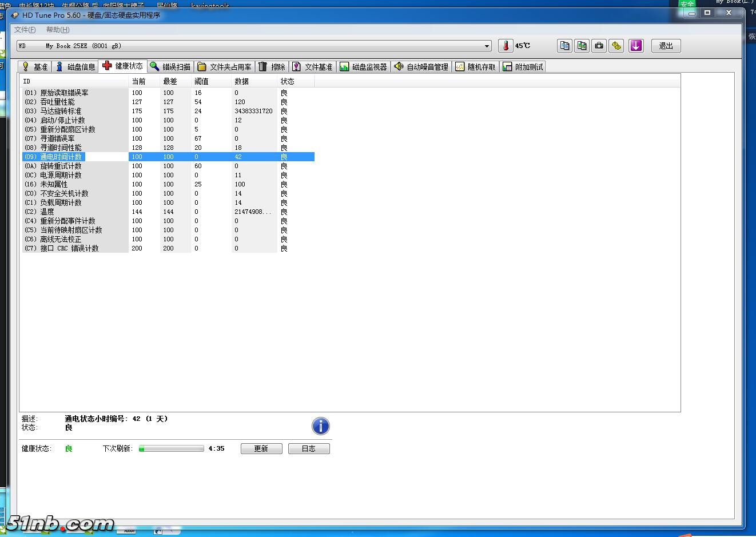Image resolution: width=756 pixels, height=537 pixels.
Task: Expand the WD My Book drive dropdown
Action: 487,46
